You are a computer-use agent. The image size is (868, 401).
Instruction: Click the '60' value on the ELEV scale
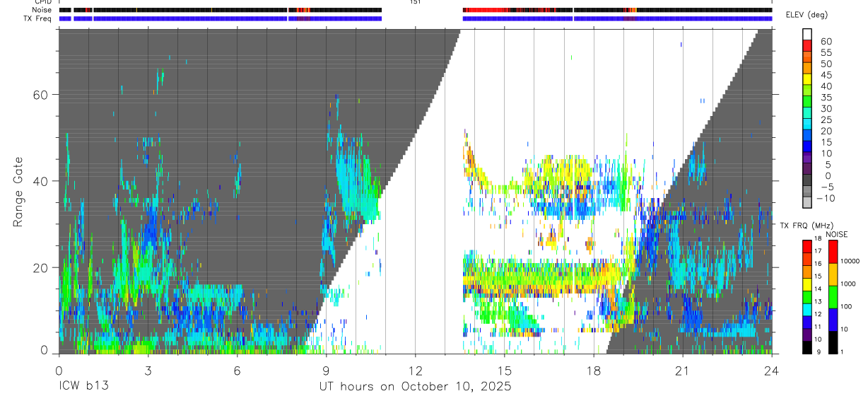[825, 41]
